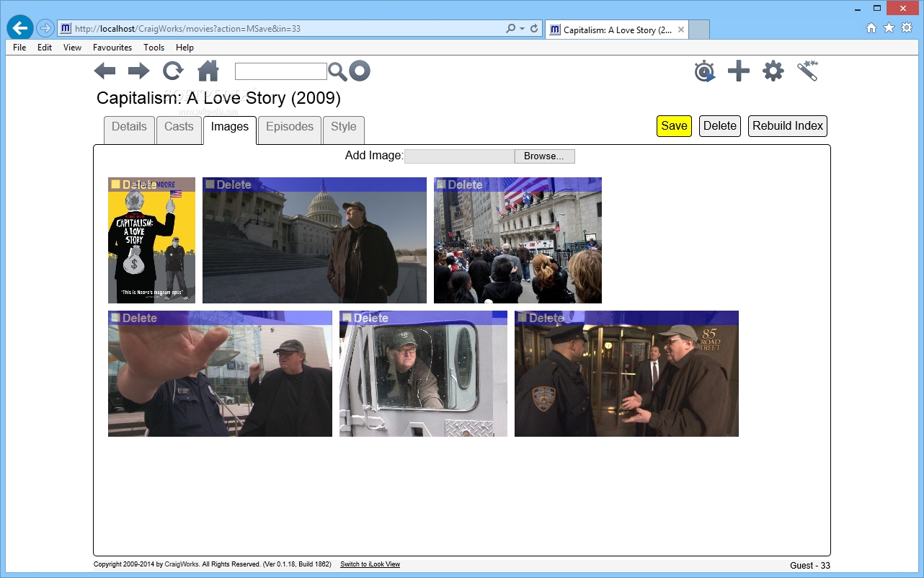Click the Switch to iLook View link
This screenshot has width=924, height=578.
pyautogui.click(x=370, y=564)
